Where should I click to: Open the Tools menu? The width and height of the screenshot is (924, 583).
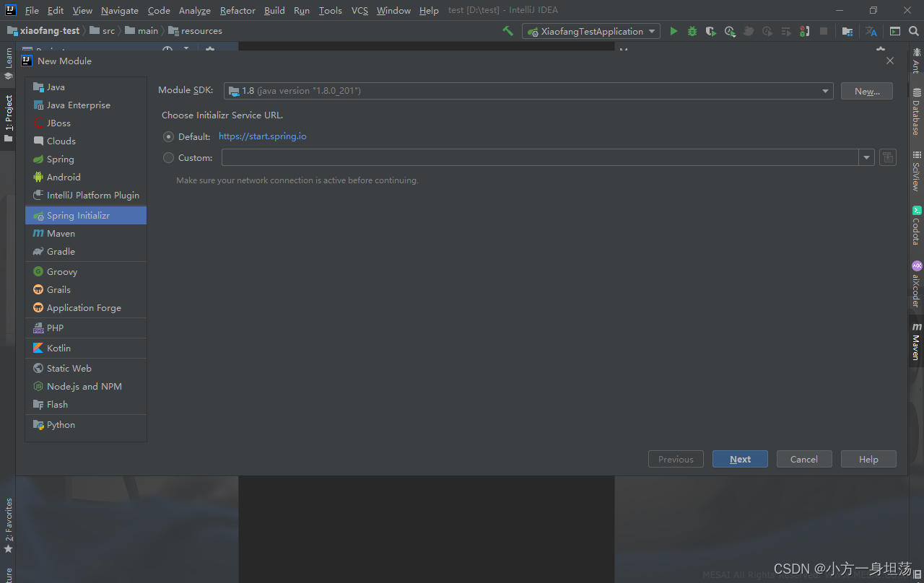[331, 10]
